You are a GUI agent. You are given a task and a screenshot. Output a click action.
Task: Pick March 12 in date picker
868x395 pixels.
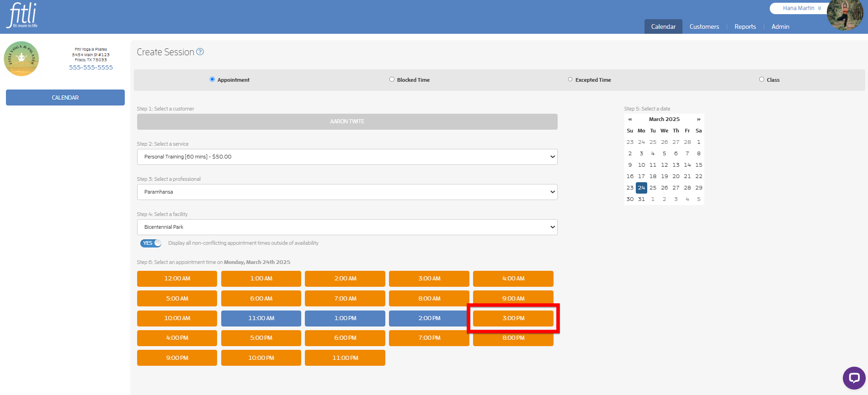664,165
